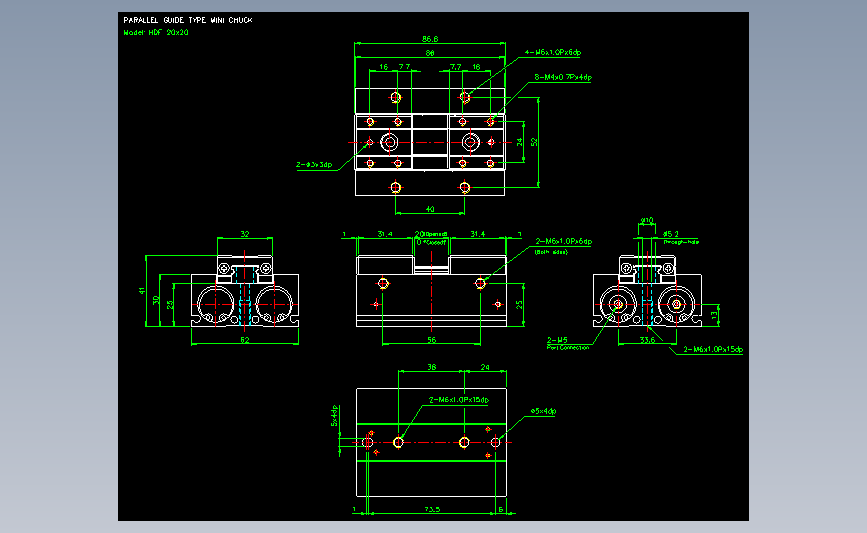Screen dimensions: 867x533
Task: Click the 'Port Connection' note
Action: pyautogui.click(x=568, y=348)
